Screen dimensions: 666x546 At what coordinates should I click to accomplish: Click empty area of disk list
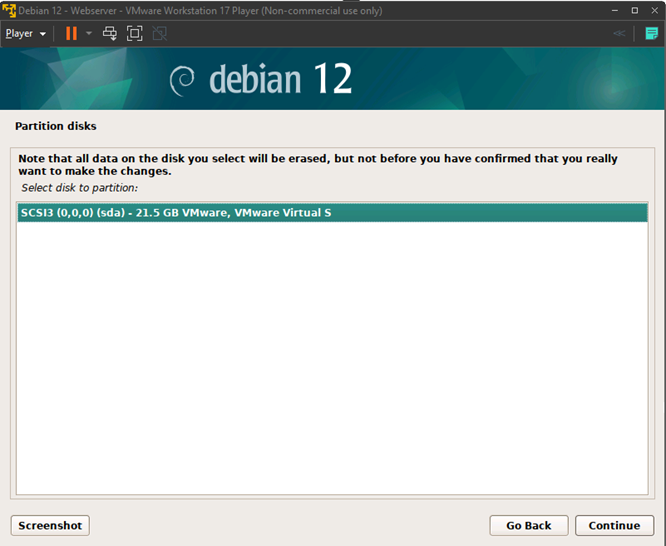point(335,360)
